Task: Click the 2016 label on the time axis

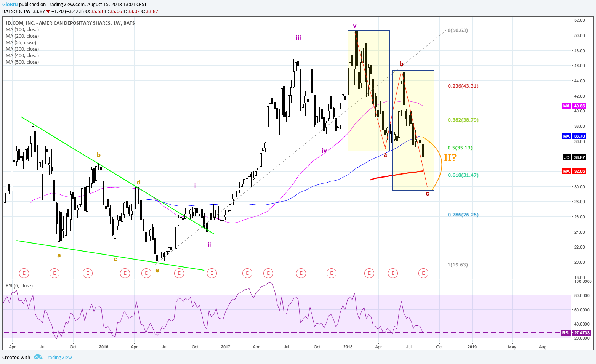Action: tap(103, 347)
